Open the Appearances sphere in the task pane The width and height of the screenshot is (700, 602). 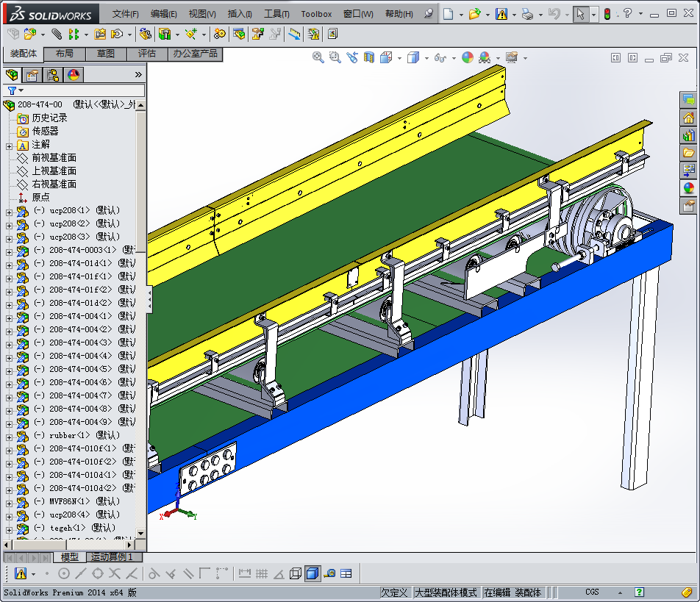coord(689,187)
